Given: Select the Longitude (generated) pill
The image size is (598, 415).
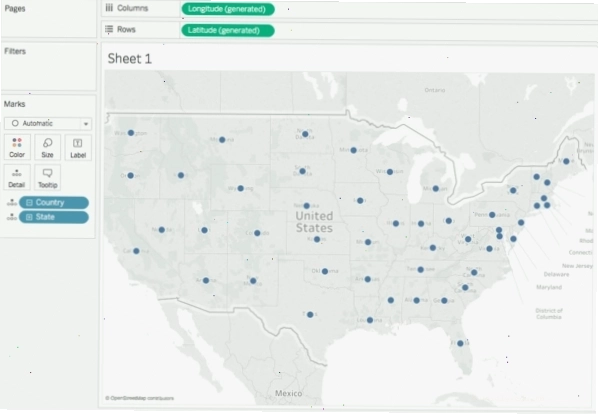Looking at the screenshot, I should click(228, 9).
